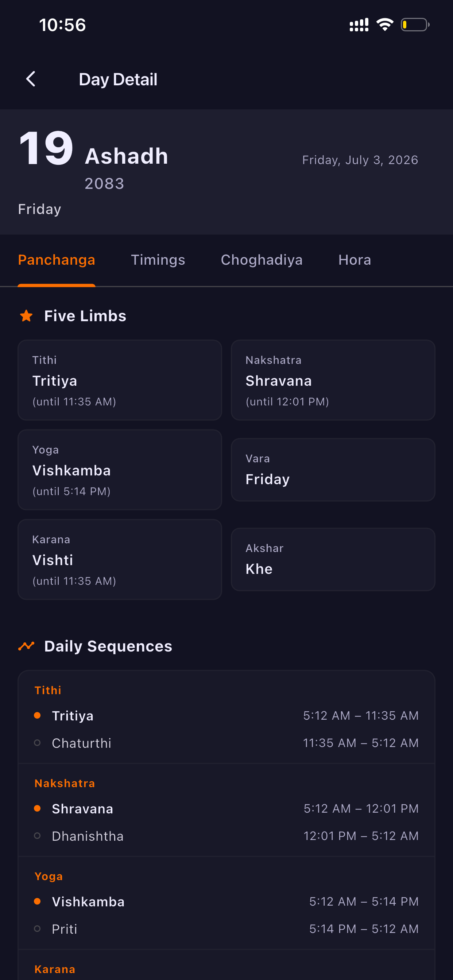Tap the orange dot beside Tritiya
This screenshot has height=980, width=453.
(37, 715)
